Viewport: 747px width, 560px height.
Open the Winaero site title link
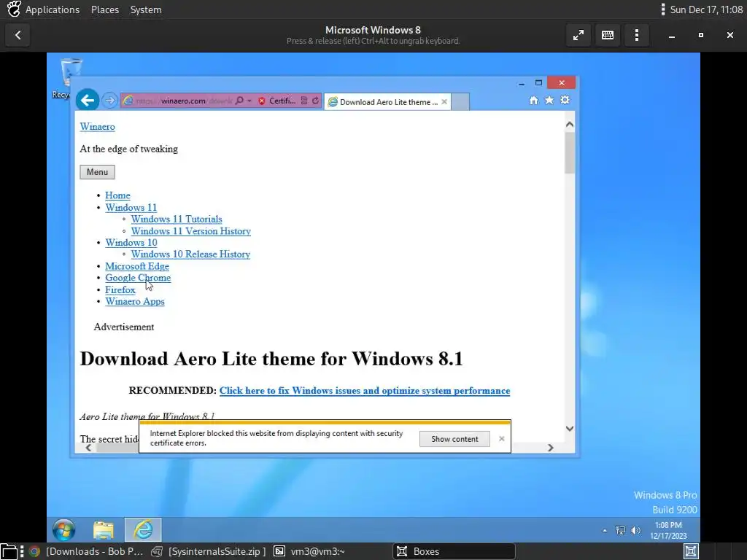[x=97, y=127]
